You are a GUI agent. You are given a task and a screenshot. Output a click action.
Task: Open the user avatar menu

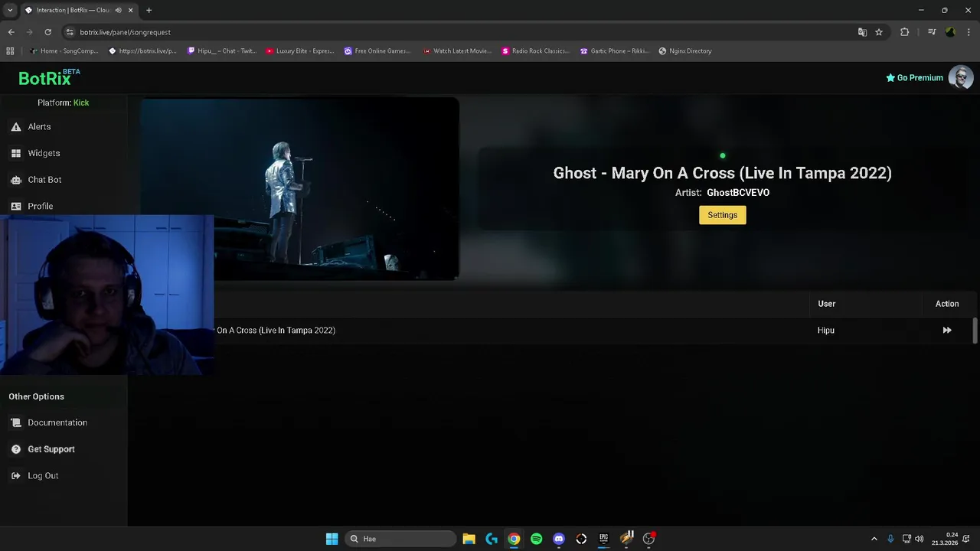(961, 77)
